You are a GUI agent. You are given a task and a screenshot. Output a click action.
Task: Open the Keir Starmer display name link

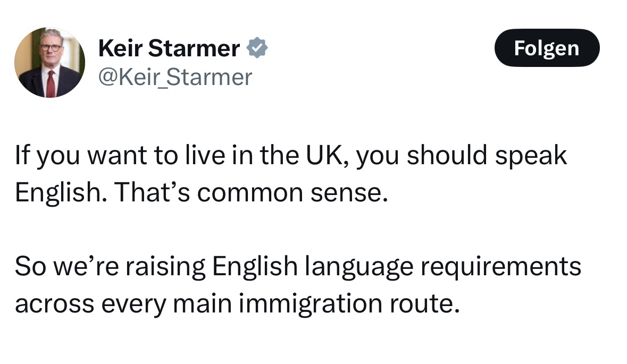[169, 49]
